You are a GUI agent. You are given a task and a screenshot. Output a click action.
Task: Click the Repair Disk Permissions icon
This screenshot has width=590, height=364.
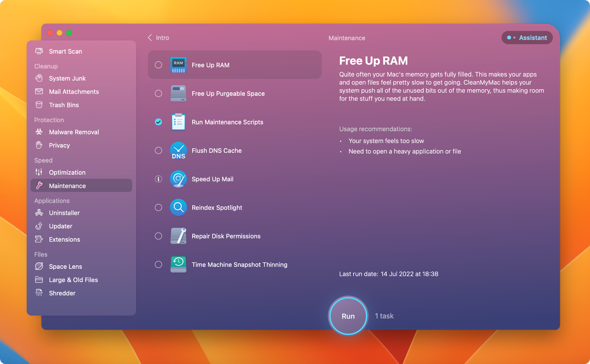[x=178, y=236]
